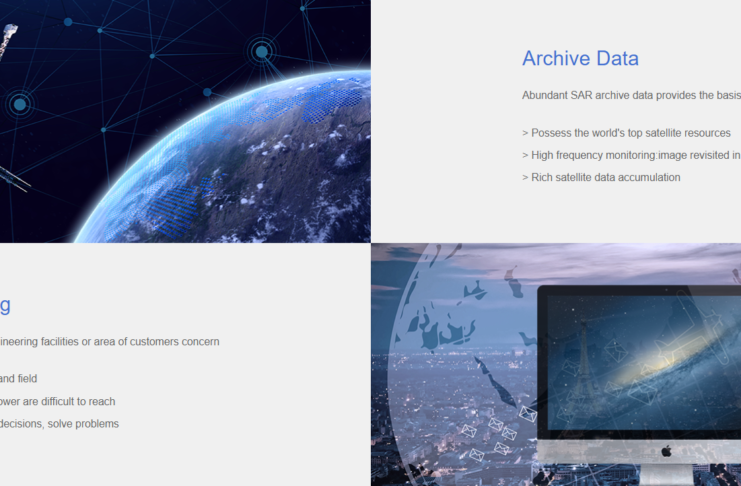The height and width of the screenshot is (486, 741).
Task: Click 'Rich satellite data accumulation' line
Action: tap(601, 177)
